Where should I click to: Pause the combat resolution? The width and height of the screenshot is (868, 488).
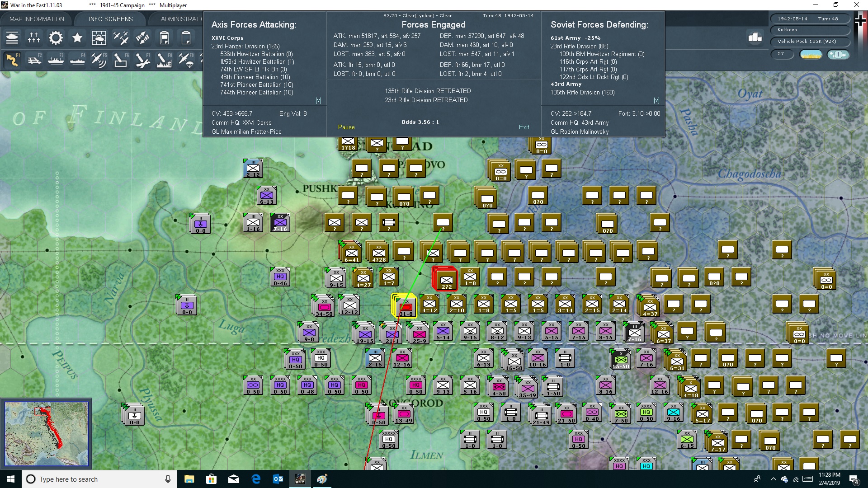click(x=346, y=127)
